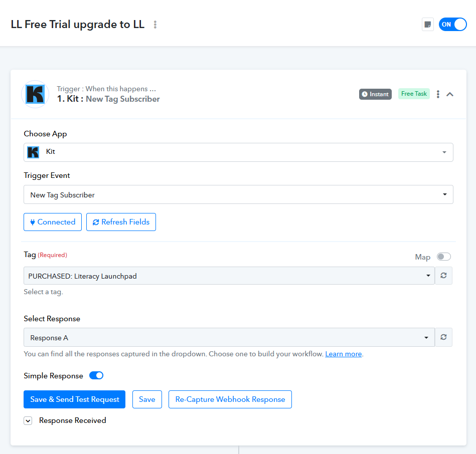Click the Kit app logo in trigger header
Viewport: 476px width, 454px height.
pyautogui.click(x=35, y=94)
